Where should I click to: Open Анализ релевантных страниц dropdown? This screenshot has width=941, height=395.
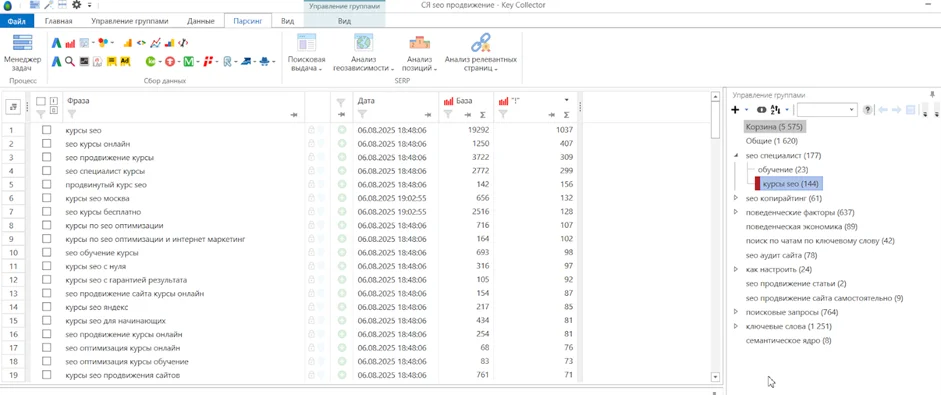480,53
